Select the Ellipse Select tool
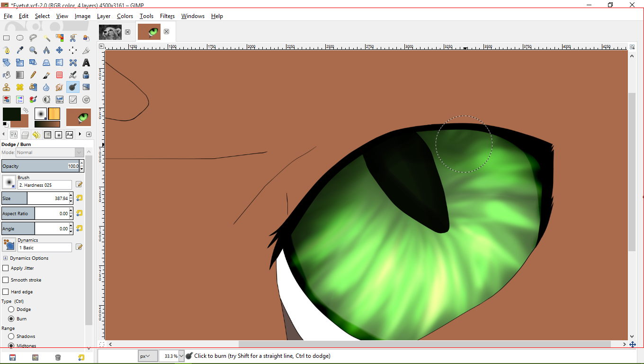Image resolution: width=644 pixels, height=364 pixels. coord(20,38)
